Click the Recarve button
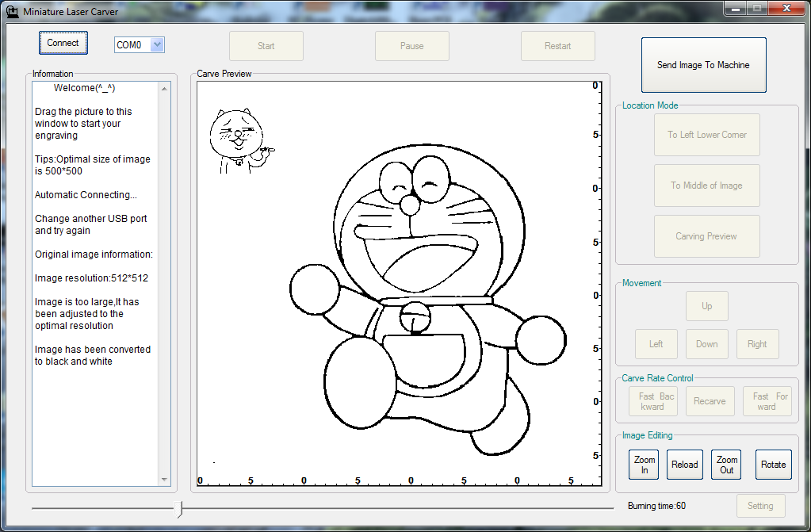811x532 pixels. (x=710, y=401)
